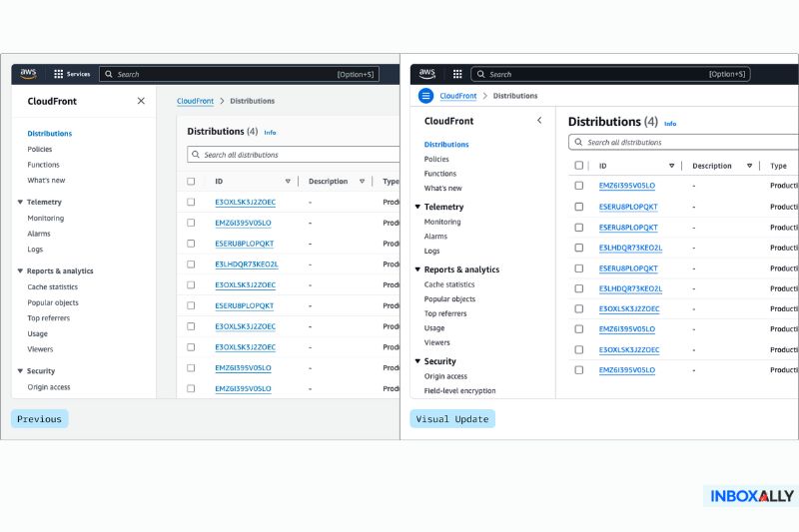Open the Info link beside Distributions in the Previous panel
This screenshot has width=799, height=532.
[270, 133]
